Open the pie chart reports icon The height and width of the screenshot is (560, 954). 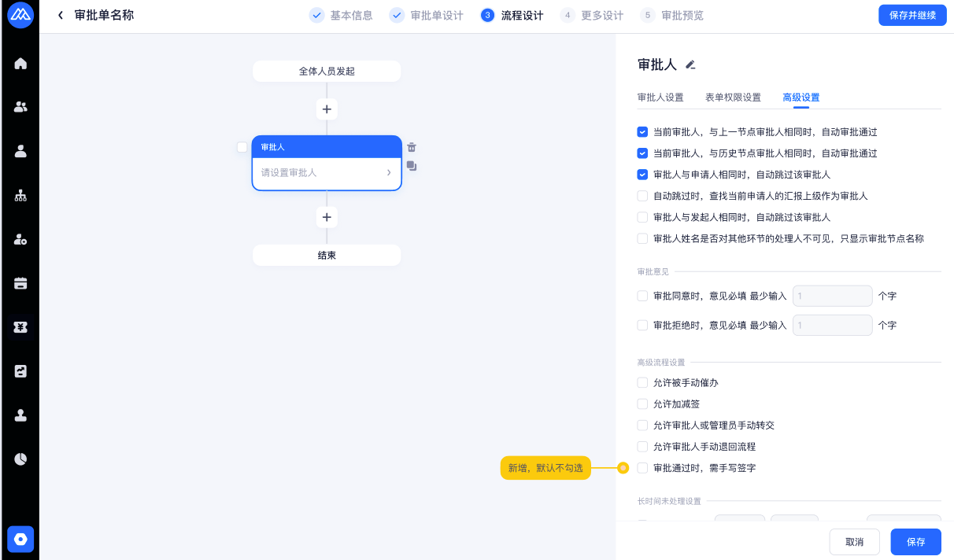tap(20, 459)
